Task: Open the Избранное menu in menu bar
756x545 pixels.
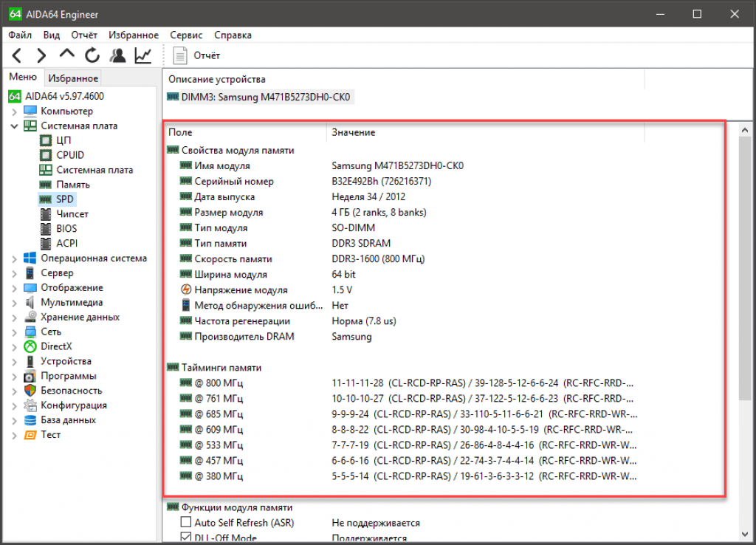Action: coord(134,35)
